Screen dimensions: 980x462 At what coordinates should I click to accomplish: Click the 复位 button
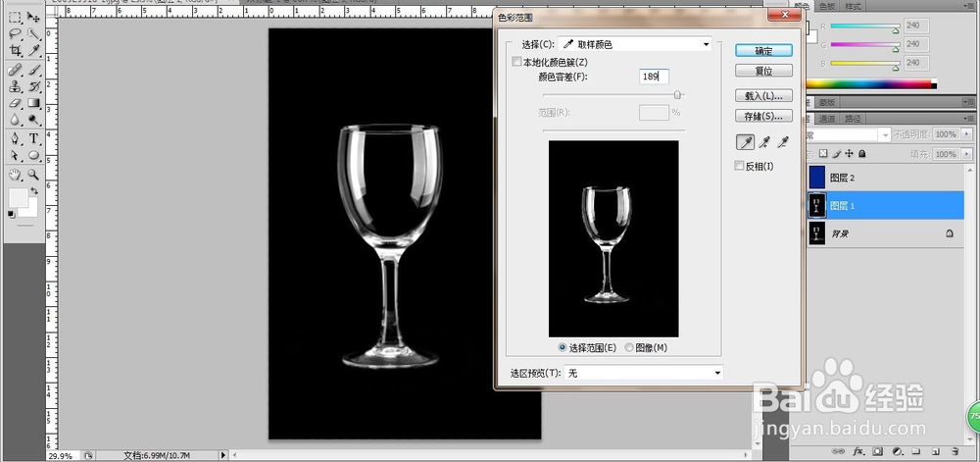pyautogui.click(x=763, y=71)
